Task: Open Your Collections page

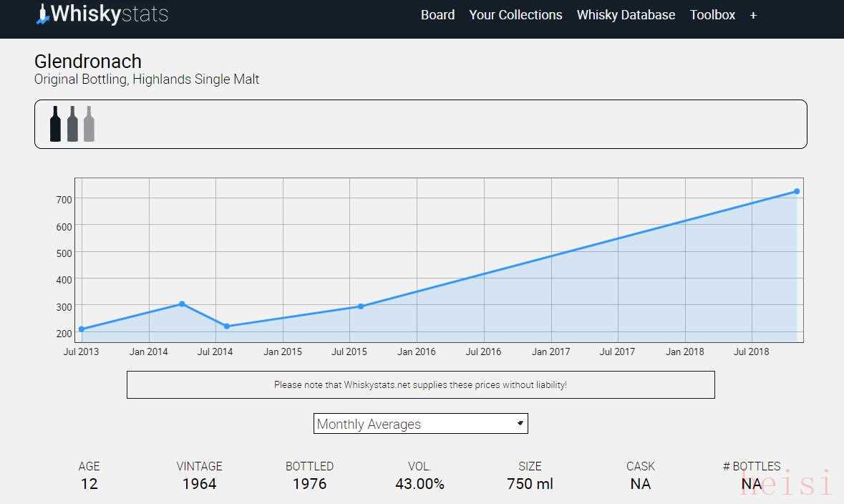Action: tap(515, 15)
